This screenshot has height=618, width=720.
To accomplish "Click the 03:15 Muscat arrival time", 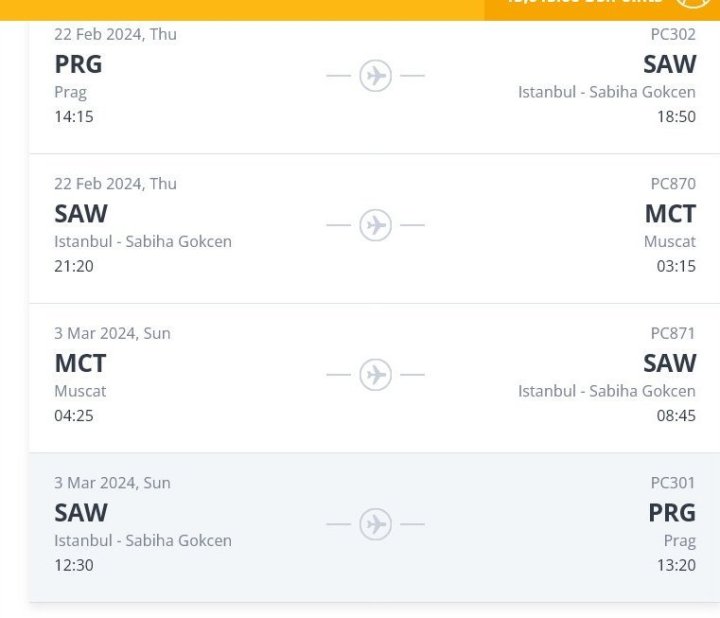I will (676, 267).
